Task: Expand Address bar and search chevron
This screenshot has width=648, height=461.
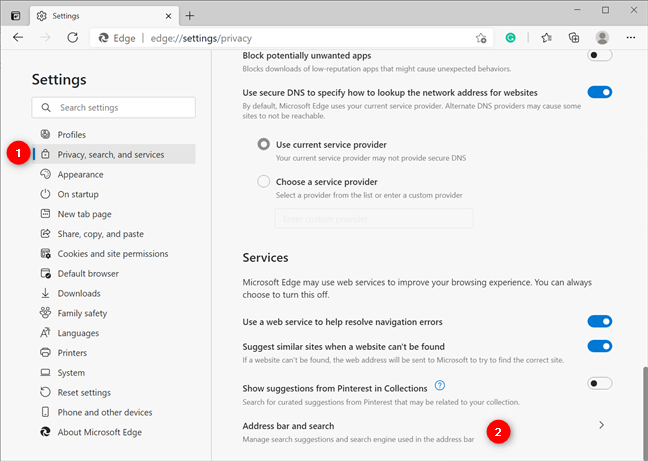Action: tap(601, 425)
